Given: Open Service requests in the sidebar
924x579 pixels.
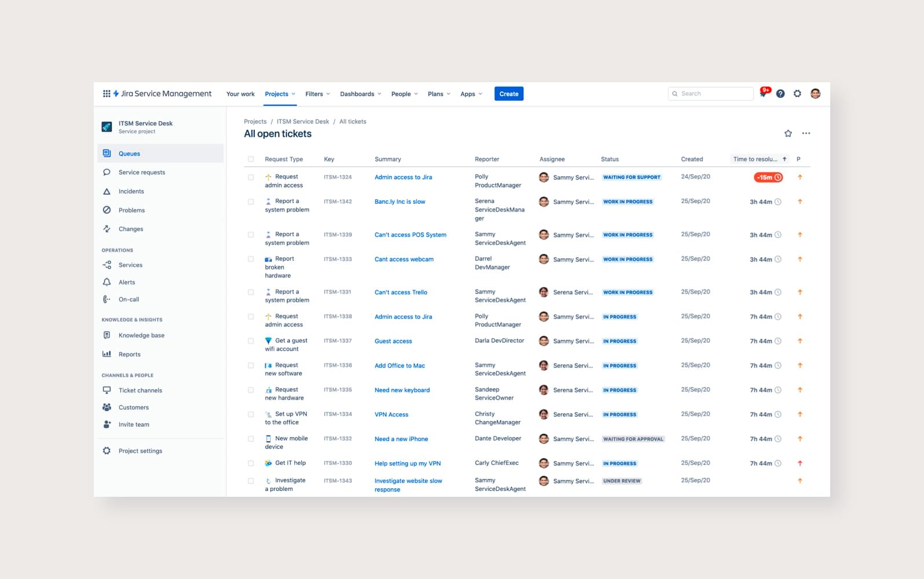Looking at the screenshot, I should tap(142, 173).
